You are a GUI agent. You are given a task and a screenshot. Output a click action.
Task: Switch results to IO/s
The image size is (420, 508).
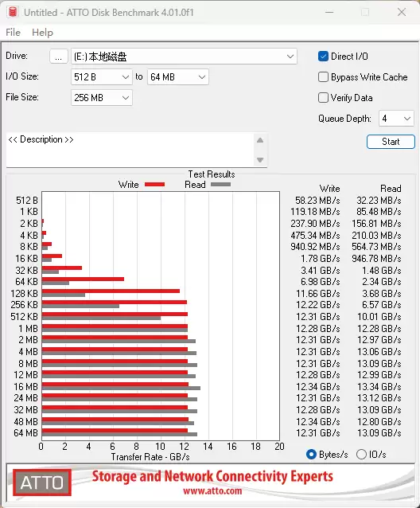361,454
